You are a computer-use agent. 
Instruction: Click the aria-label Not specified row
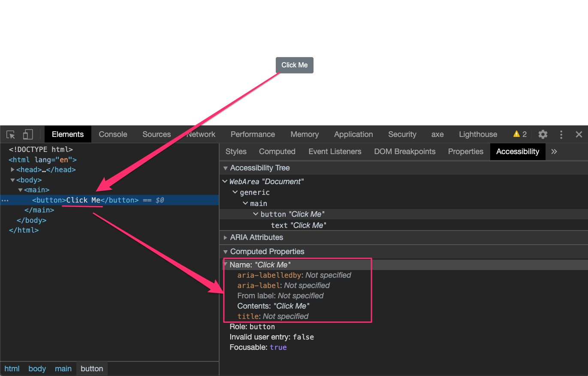(283, 285)
